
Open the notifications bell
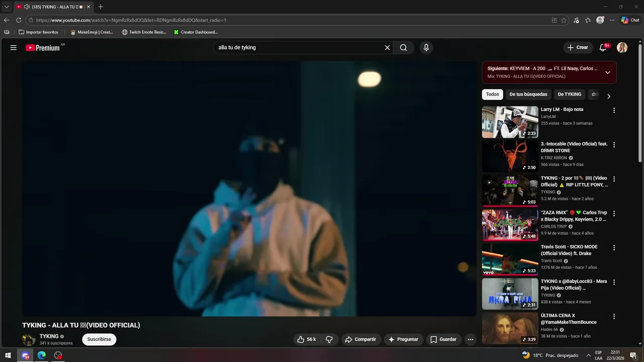[x=603, y=48]
